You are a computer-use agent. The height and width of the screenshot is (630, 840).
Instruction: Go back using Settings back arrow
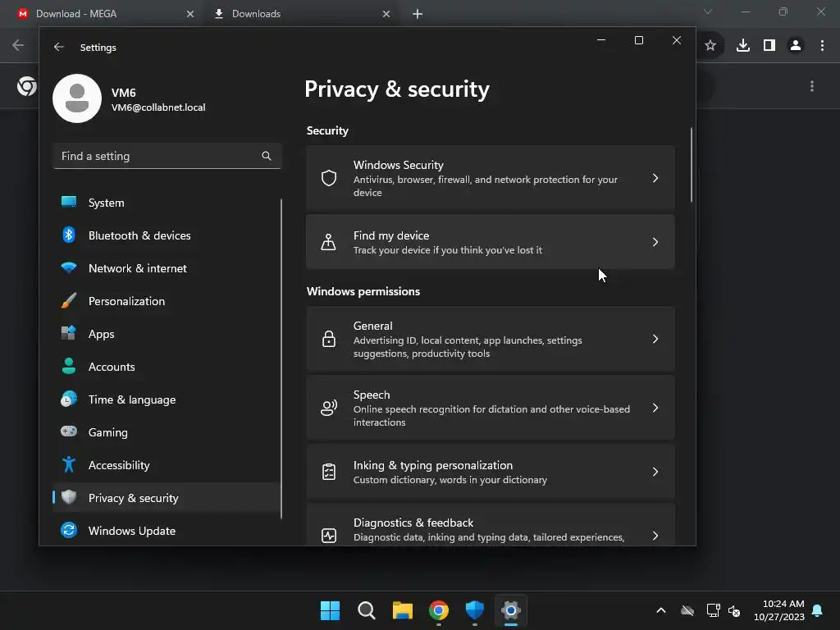pos(59,47)
